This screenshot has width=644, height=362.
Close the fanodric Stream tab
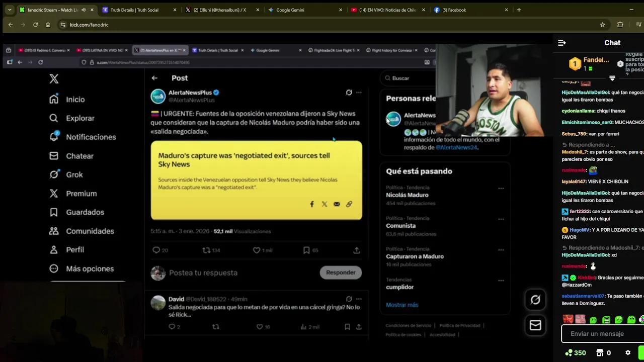tap(92, 10)
